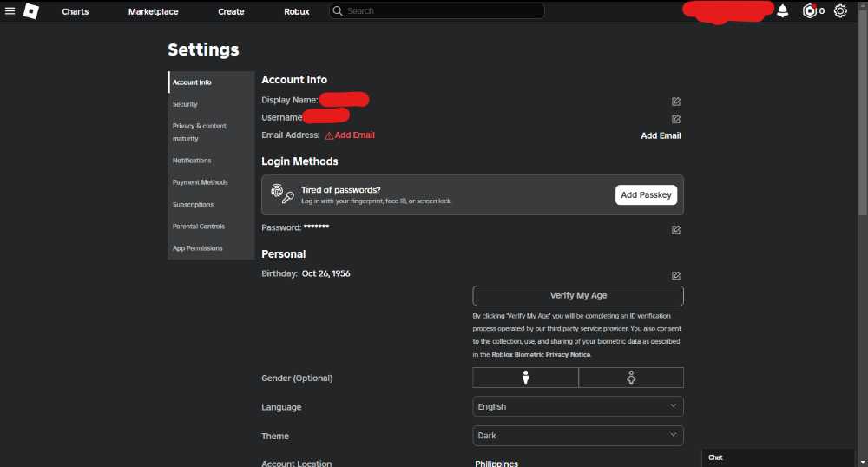Select male gender option
This screenshot has height=467, width=868.
tap(525, 378)
